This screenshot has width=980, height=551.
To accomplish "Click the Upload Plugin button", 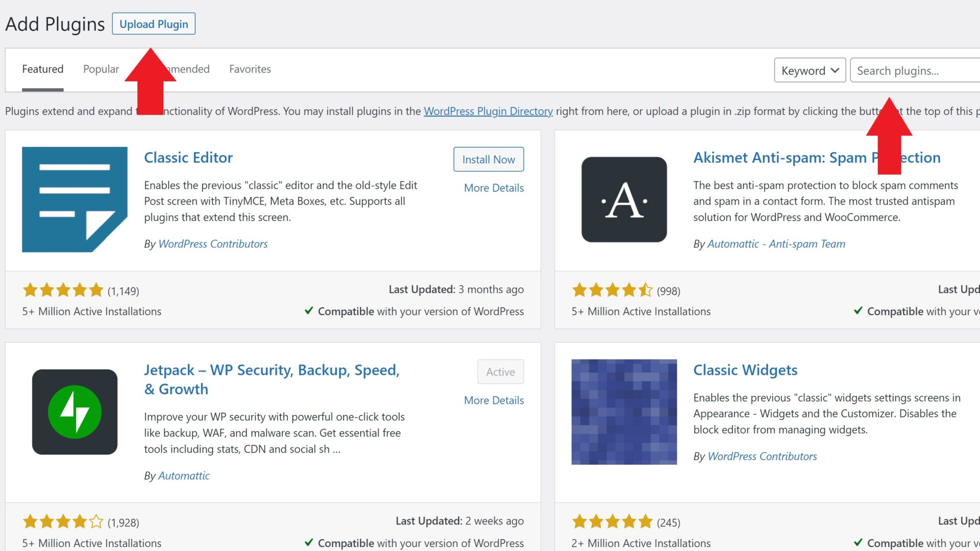I will pos(154,24).
